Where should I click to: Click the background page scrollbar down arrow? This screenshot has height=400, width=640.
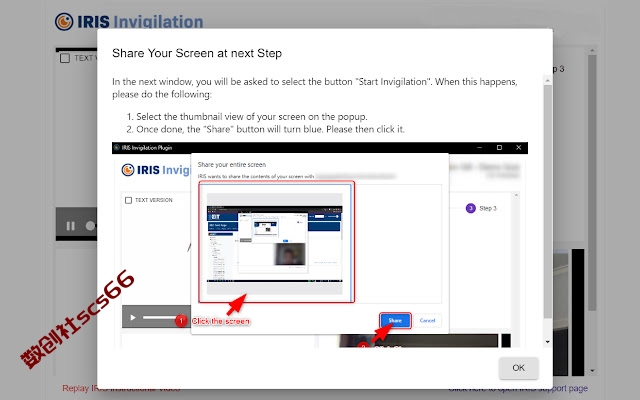click(592, 371)
